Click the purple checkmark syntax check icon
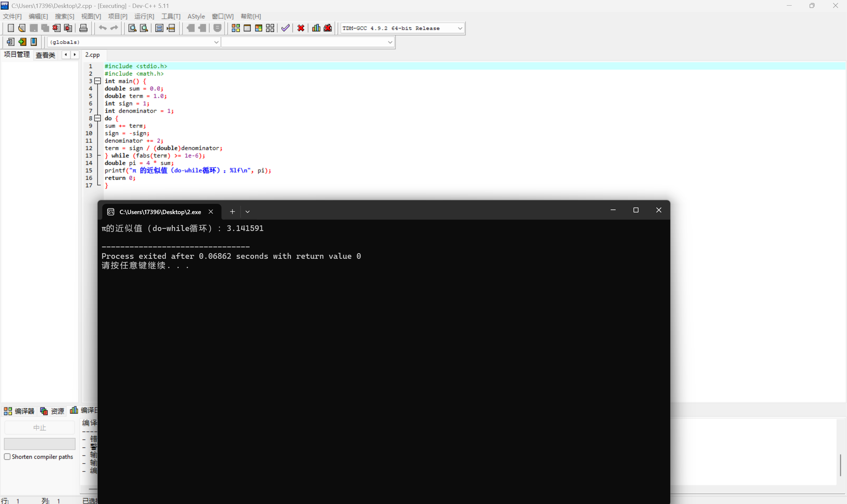Screen dimensions: 847x504 285,28
